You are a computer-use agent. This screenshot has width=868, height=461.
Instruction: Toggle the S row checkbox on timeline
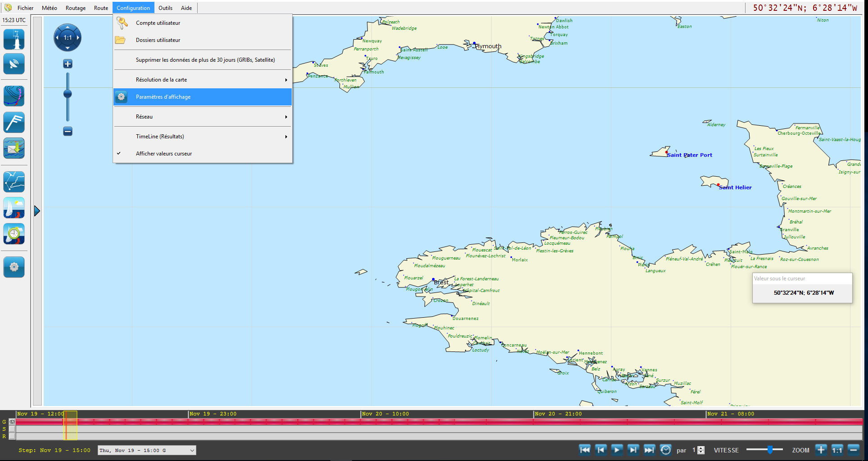[12, 429]
